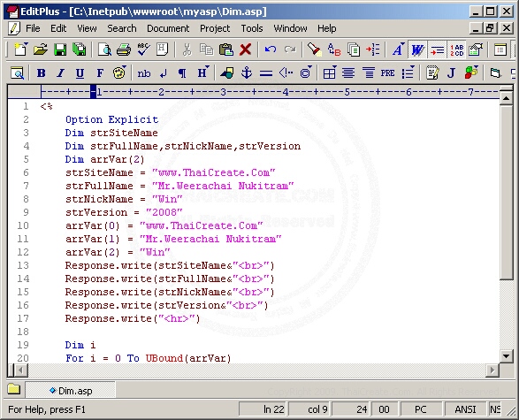Toggle the line number display icon
The image size is (519, 420).
(457, 50)
